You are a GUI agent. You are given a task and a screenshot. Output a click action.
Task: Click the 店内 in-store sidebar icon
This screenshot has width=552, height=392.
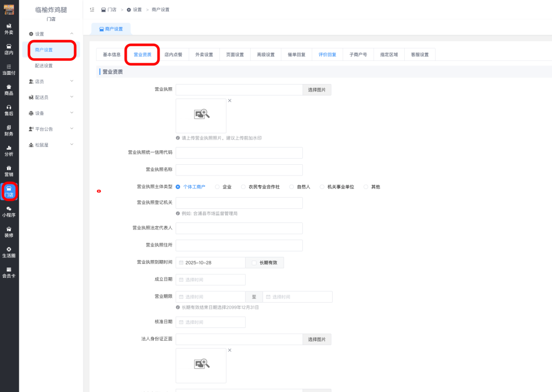[9, 49]
